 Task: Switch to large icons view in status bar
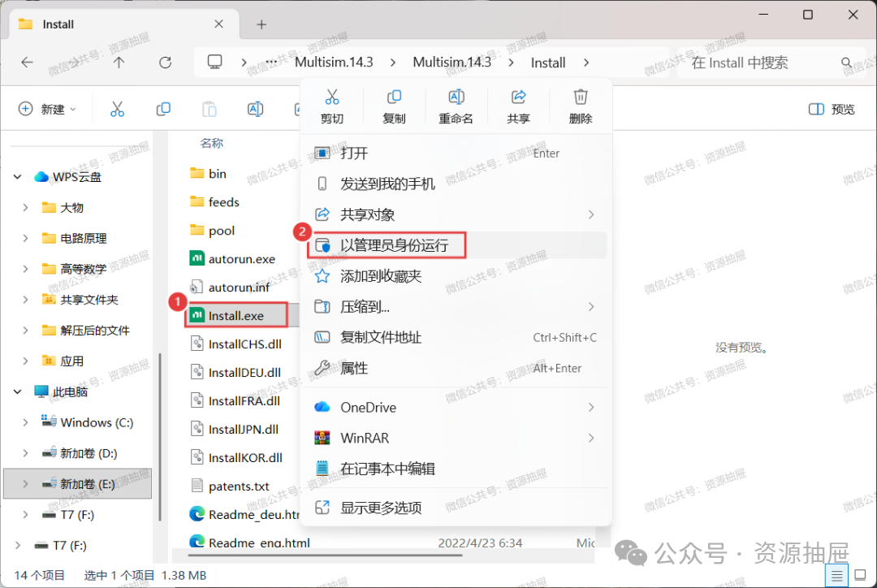click(x=860, y=575)
